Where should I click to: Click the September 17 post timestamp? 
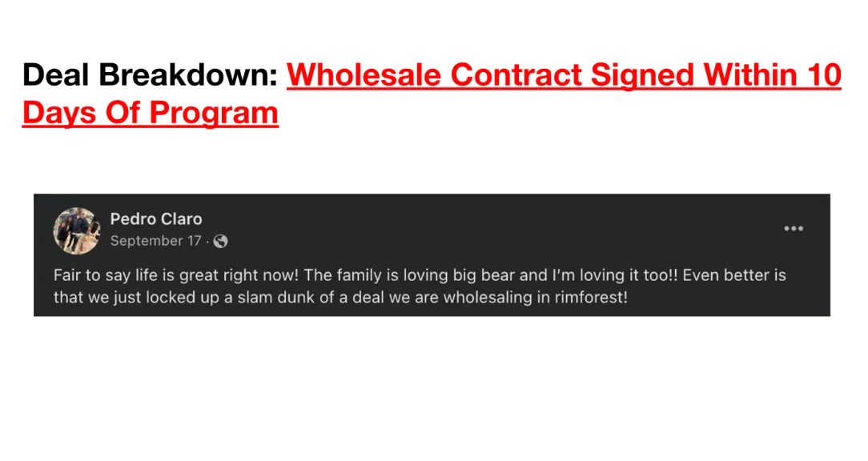155,241
